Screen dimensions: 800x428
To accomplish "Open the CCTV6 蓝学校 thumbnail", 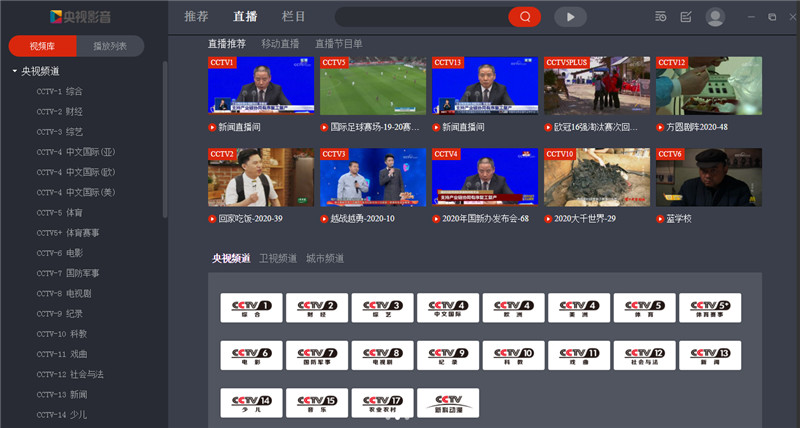I will (x=709, y=177).
